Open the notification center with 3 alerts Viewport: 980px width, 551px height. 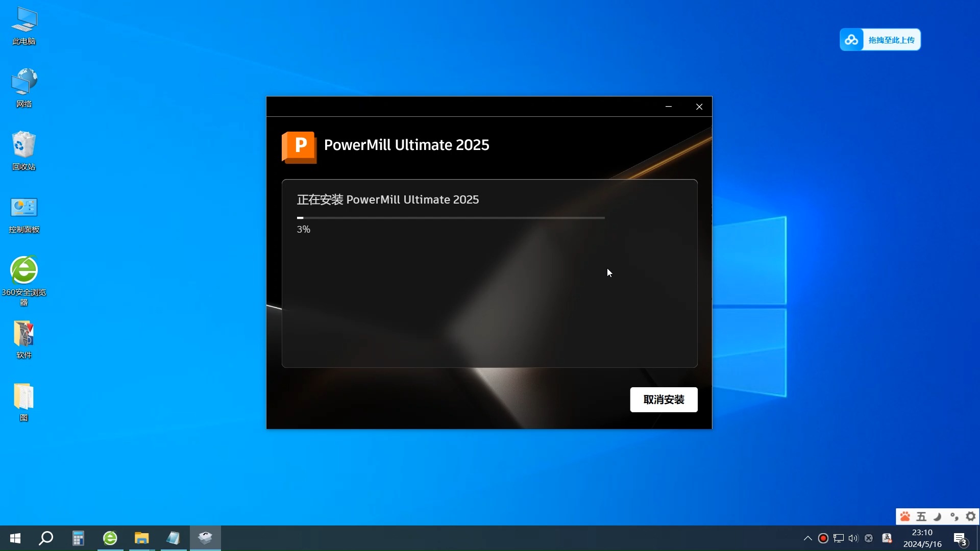(960, 539)
